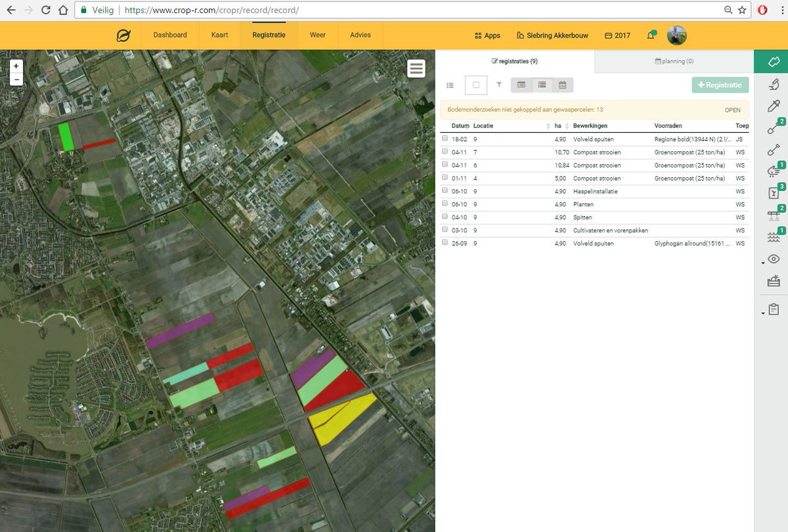Open the fertilizer bag icon with badge 3
The width and height of the screenshot is (788, 532).
point(774,192)
